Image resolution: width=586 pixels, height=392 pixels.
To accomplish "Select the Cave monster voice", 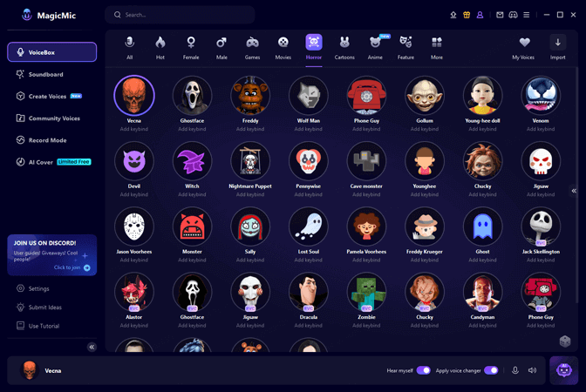I will [x=366, y=161].
